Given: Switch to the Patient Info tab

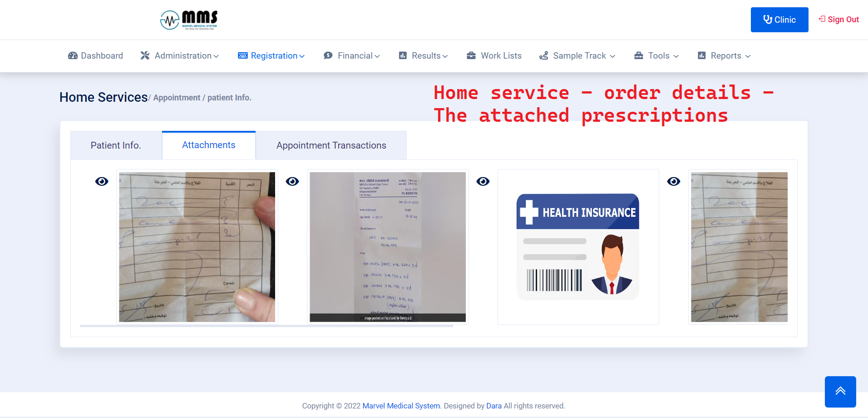Looking at the screenshot, I should 116,145.
